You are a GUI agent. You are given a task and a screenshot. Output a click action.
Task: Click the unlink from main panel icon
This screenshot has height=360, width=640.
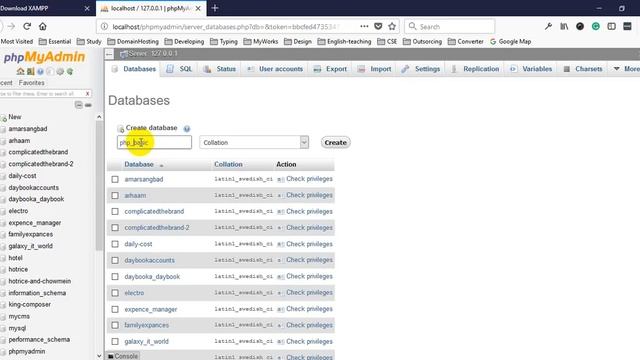88,105
